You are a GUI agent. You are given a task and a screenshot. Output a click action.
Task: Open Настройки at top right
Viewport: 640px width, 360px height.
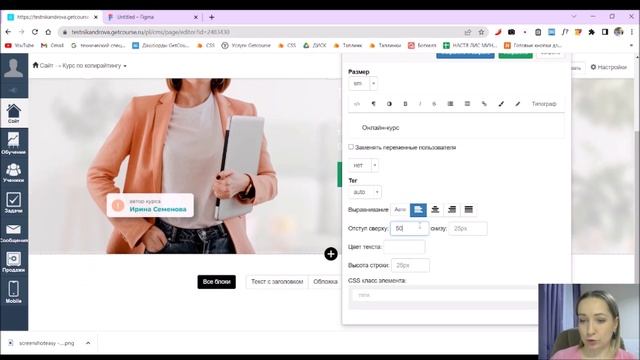(x=608, y=67)
